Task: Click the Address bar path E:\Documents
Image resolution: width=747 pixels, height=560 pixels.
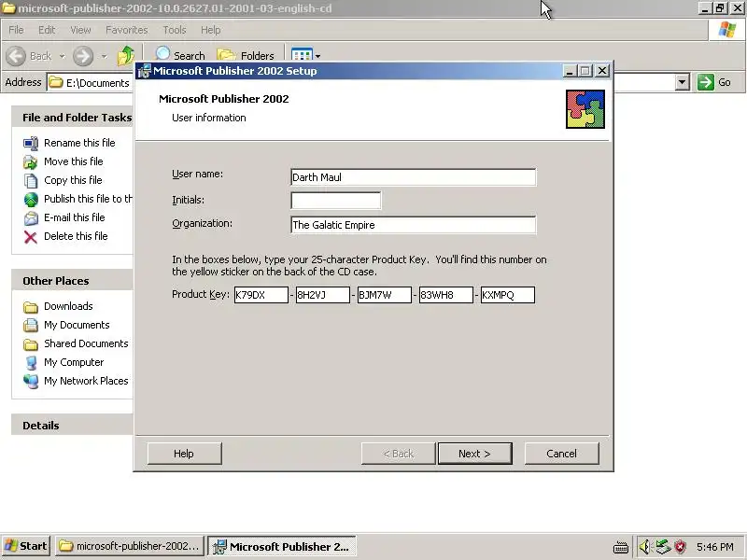Action: point(98,83)
